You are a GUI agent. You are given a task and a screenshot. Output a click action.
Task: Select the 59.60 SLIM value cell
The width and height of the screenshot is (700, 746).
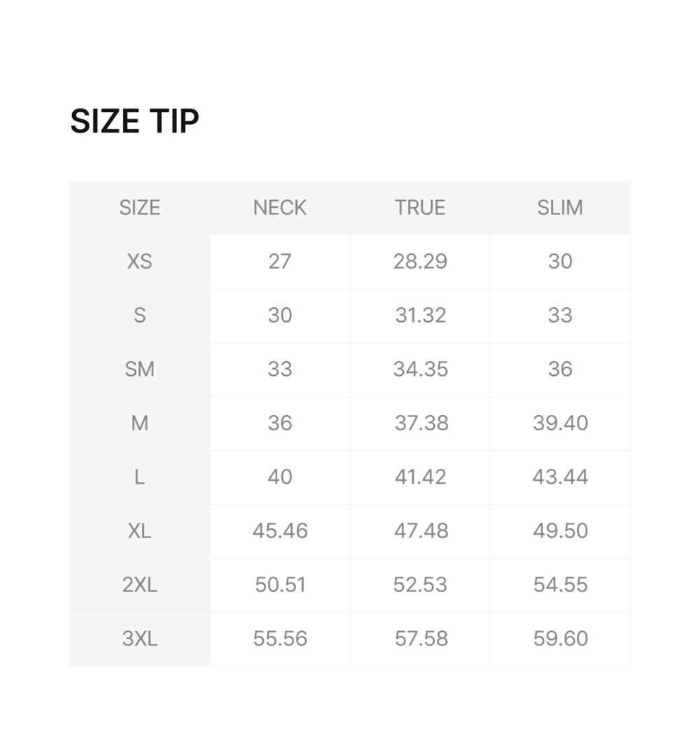click(560, 639)
